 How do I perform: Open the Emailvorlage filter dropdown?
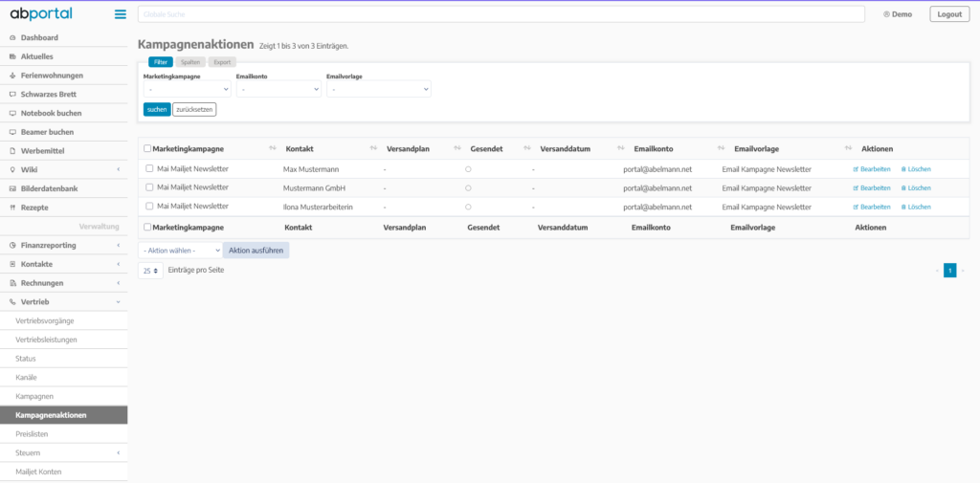click(x=378, y=89)
